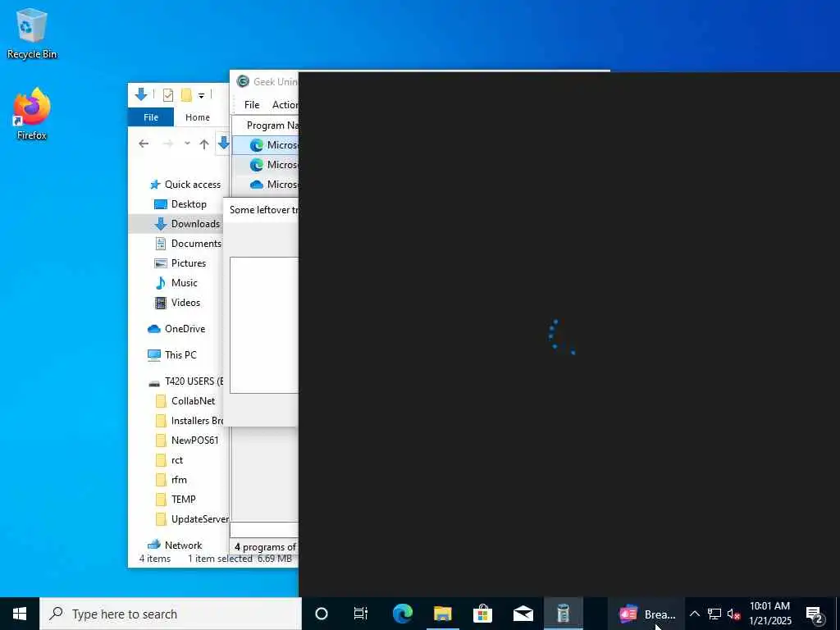Open Task View from the taskbar
The image size is (840, 630).
pyautogui.click(x=361, y=614)
